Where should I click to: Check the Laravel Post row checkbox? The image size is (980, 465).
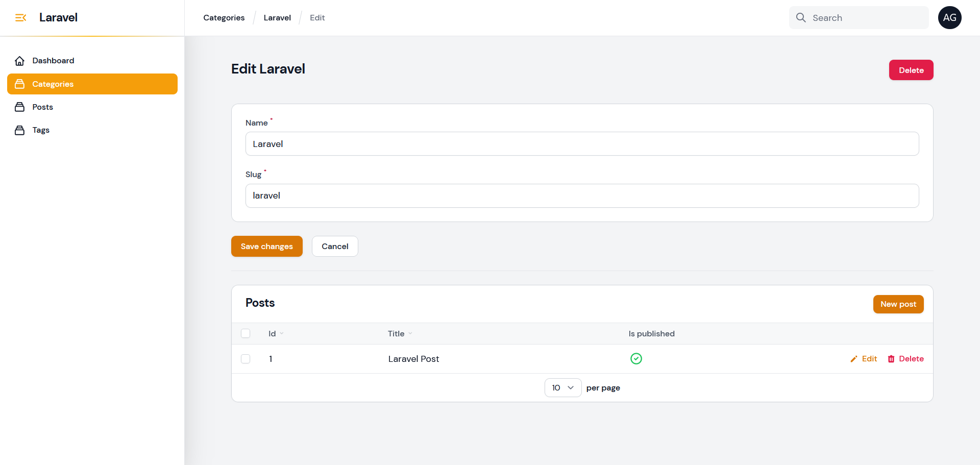tap(246, 359)
